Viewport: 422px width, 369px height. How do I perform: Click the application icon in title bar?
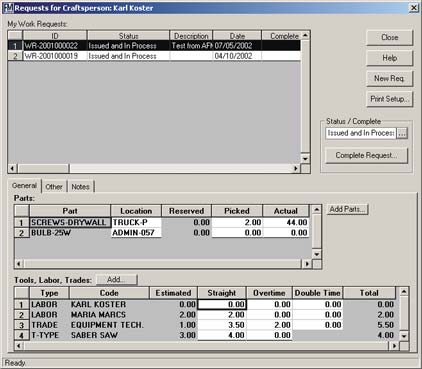9,8
